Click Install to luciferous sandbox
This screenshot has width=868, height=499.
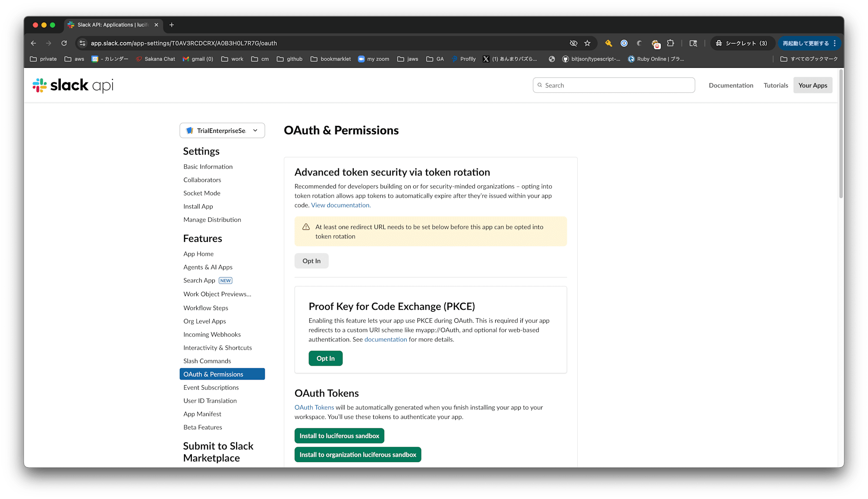click(339, 436)
